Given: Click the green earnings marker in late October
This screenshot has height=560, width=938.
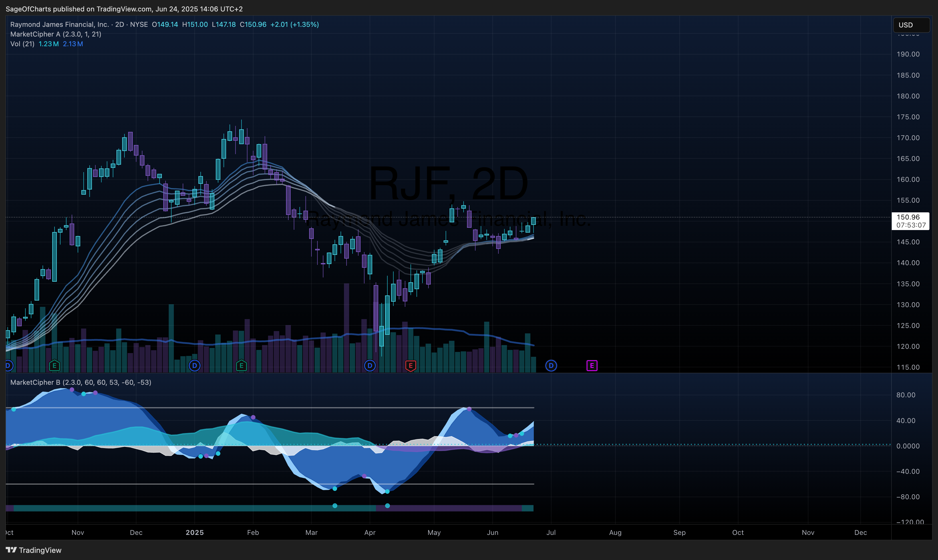Looking at the screenshot, I should pos(54,365).
